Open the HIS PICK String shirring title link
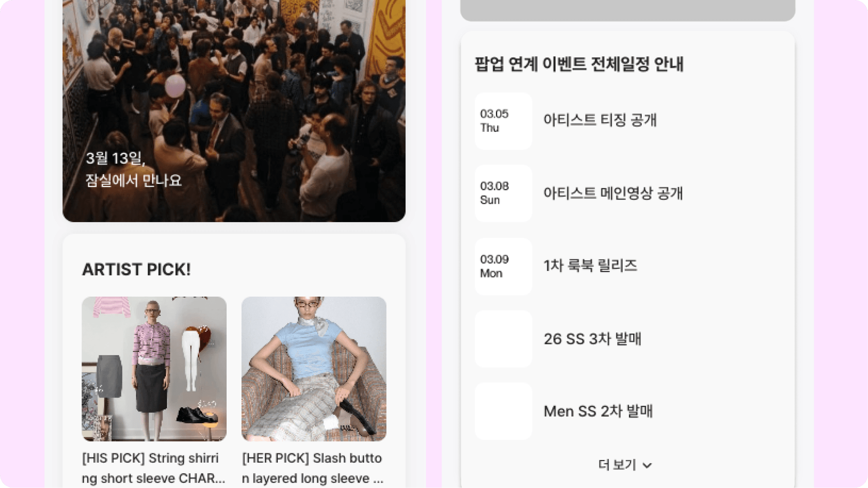The width and height of the screenshot is (868, 488). pyautogui.click(x=154, y=468)
